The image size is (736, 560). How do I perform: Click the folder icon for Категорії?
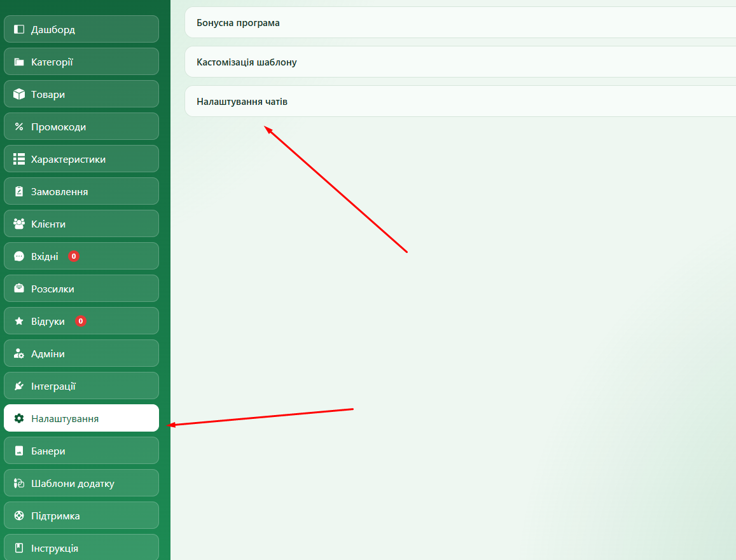pos(19,62)
